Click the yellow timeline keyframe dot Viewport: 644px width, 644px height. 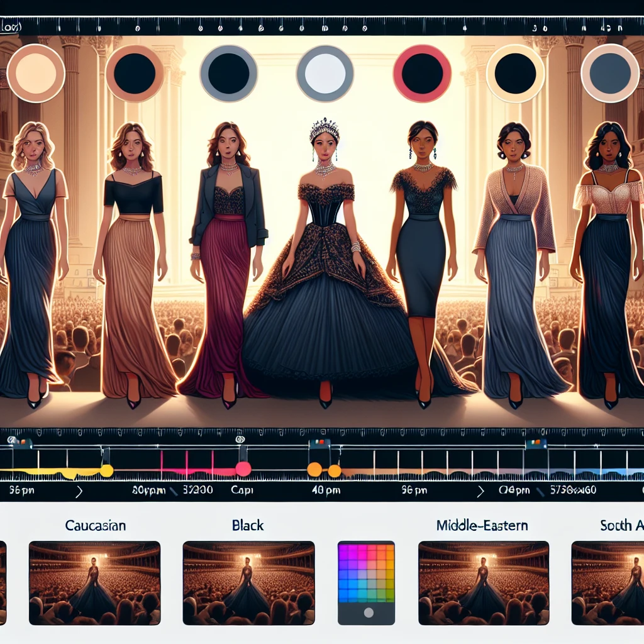tap(107, 470)
